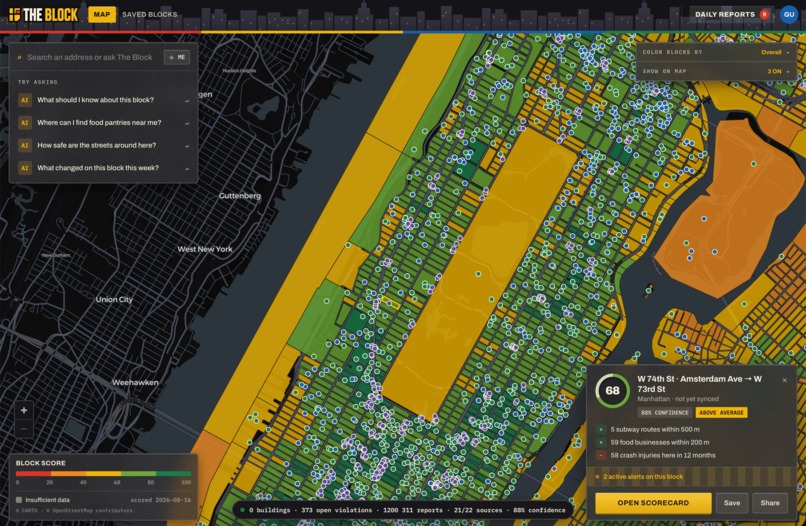Zoom in with the plus button
The height and width of the screenshot is (526, 806).
tap(24, 410)
